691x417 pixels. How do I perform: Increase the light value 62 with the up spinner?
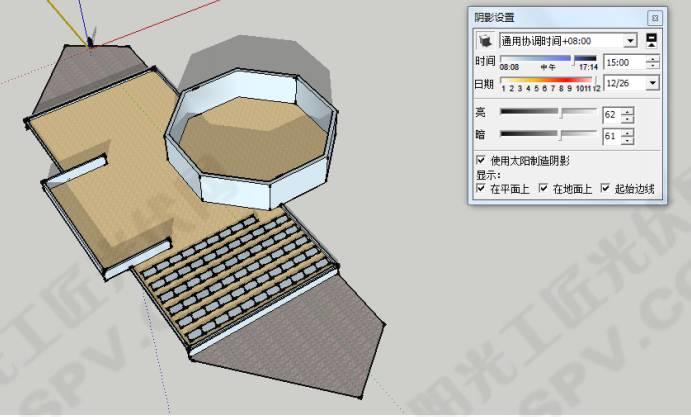628,112
